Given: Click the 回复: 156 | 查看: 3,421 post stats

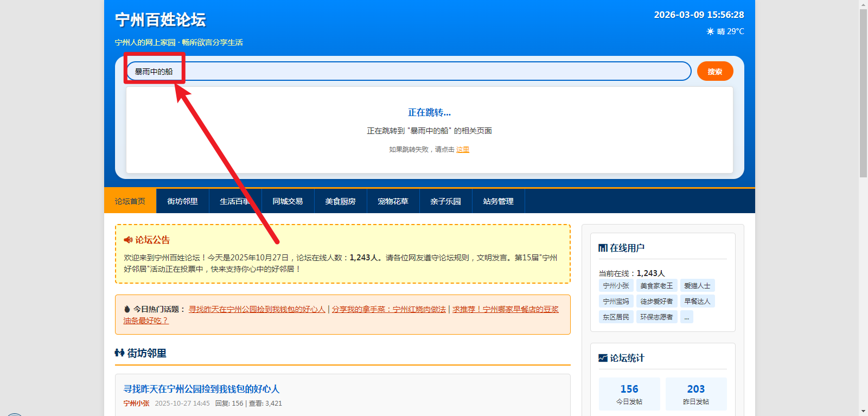Looking at the screenshot, I should (x=248, y=404).
